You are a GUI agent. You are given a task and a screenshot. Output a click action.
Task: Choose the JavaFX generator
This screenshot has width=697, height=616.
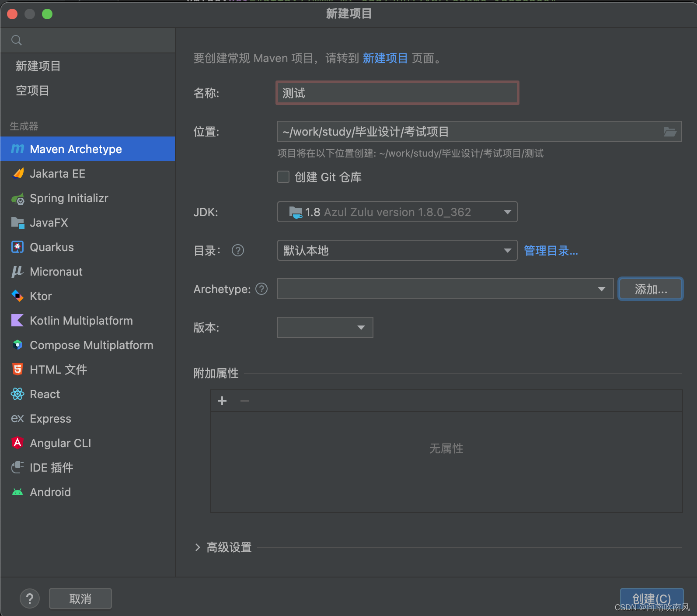click(87, 223)
